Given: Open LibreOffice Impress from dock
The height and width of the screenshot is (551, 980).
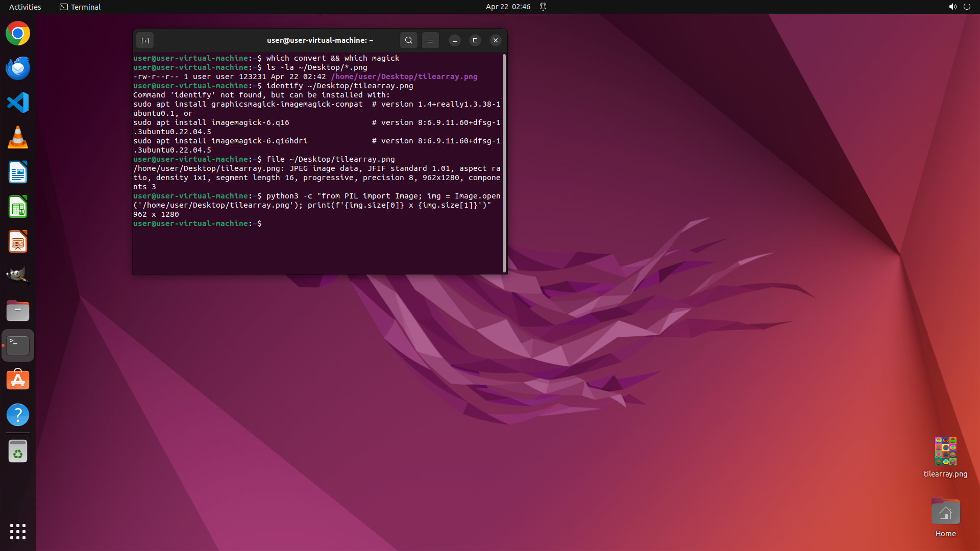Looking at the screenshot, I should pos(18,242).
